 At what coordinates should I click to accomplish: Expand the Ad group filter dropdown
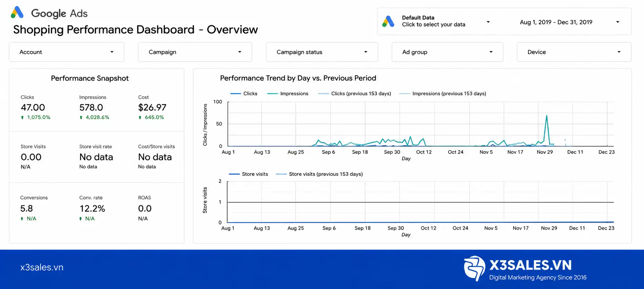[x=447, y=52]
